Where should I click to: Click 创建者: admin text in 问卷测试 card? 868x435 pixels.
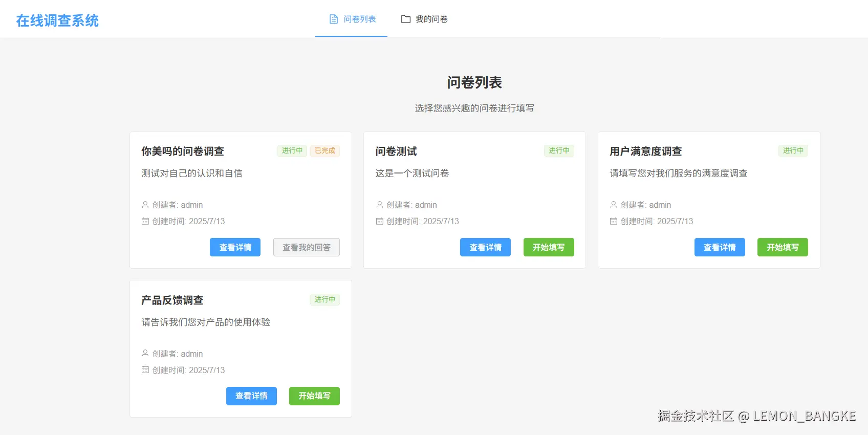pyautogui.click(x=411, y=205)
